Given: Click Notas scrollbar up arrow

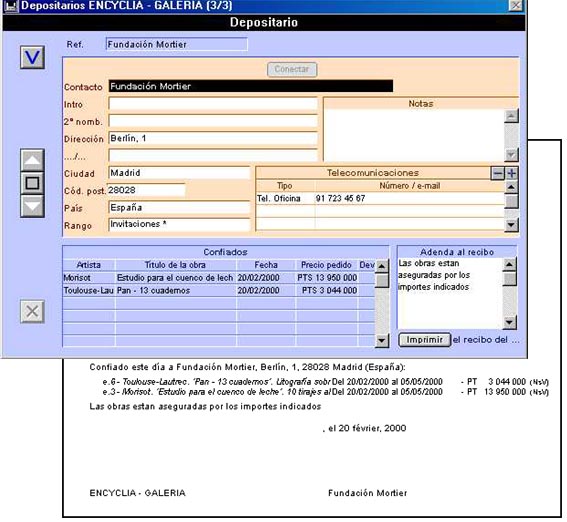Looking at the screenshot, I should pos(511,116).
